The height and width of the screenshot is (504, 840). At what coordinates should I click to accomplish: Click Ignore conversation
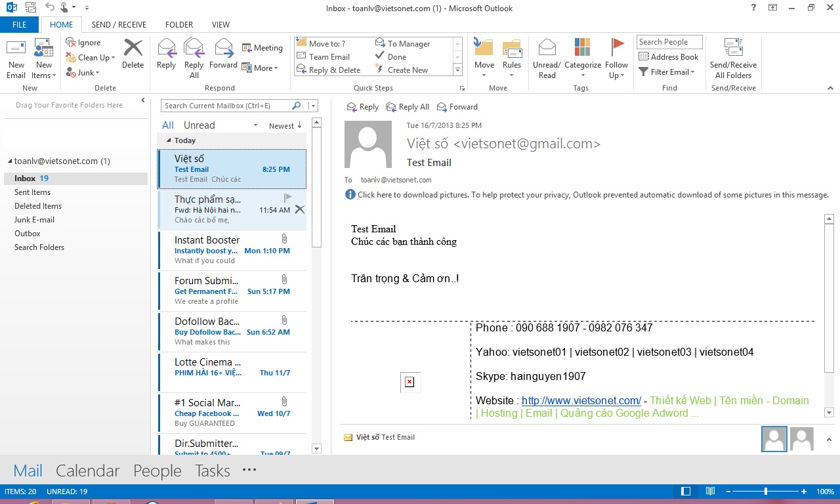point(83,43)
